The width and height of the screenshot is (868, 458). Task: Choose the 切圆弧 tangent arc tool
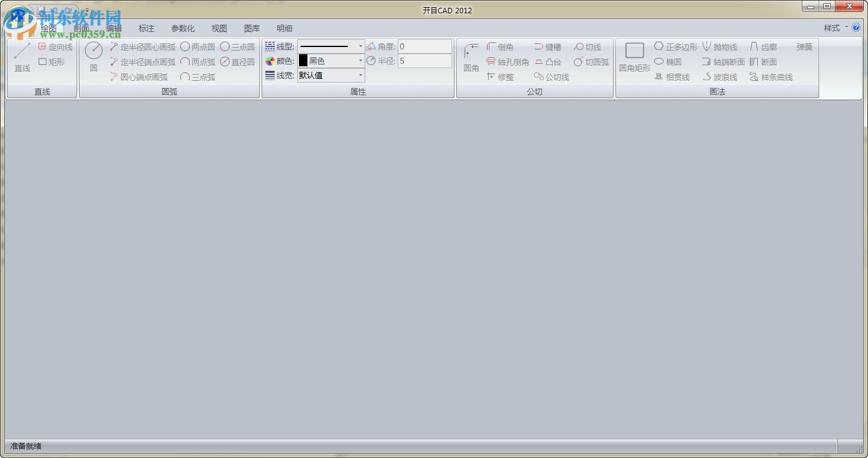pyautogui.click(x=591, y=62)
